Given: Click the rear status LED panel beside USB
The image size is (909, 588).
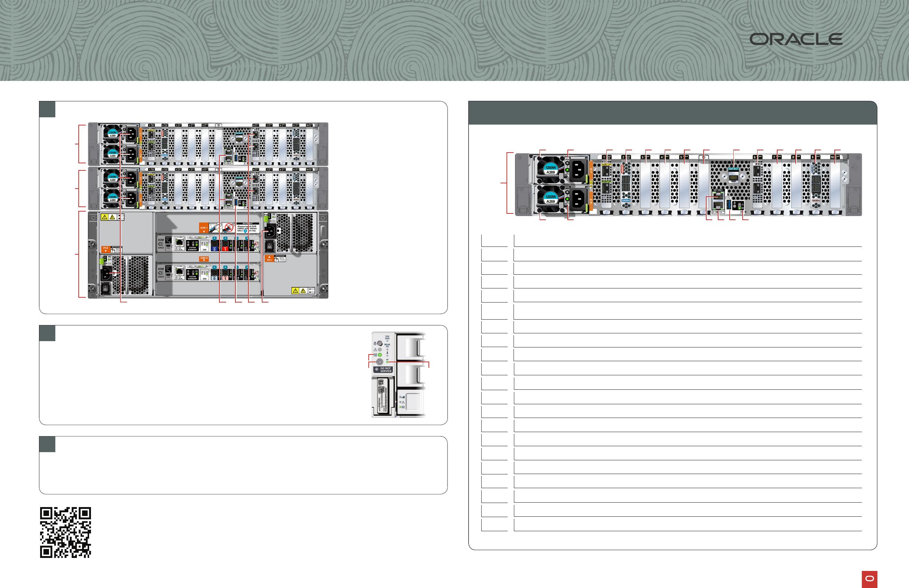Looking at the screenshot, I should click(738, 206).
